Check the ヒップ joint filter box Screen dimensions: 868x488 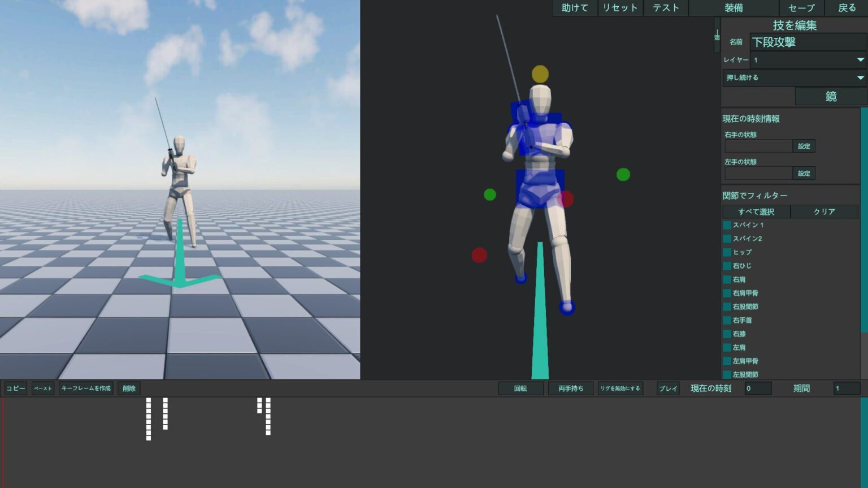point(727,252)
